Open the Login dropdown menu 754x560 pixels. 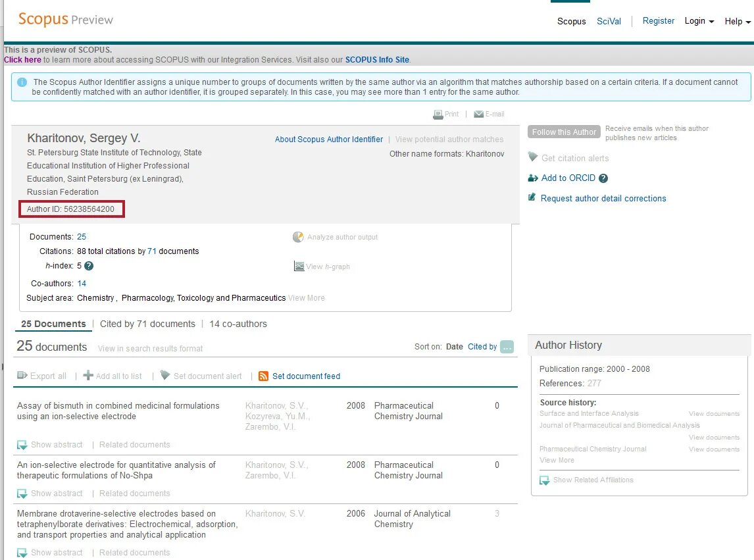[699, 21]
